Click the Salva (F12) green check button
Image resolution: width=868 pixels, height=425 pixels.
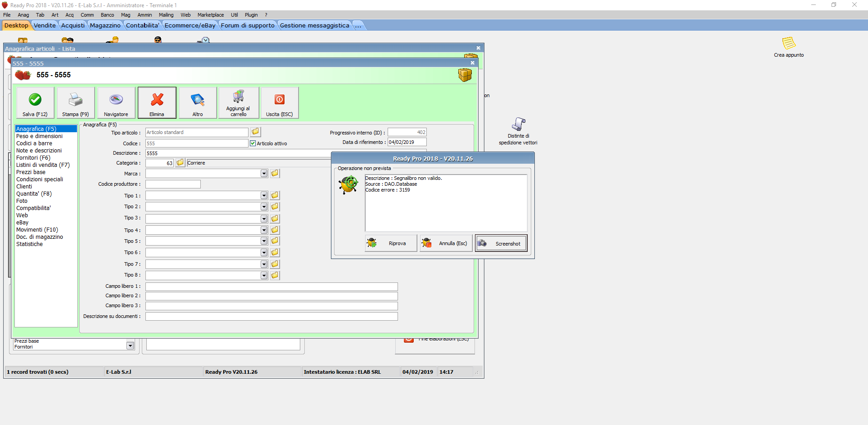click(35, 103)
